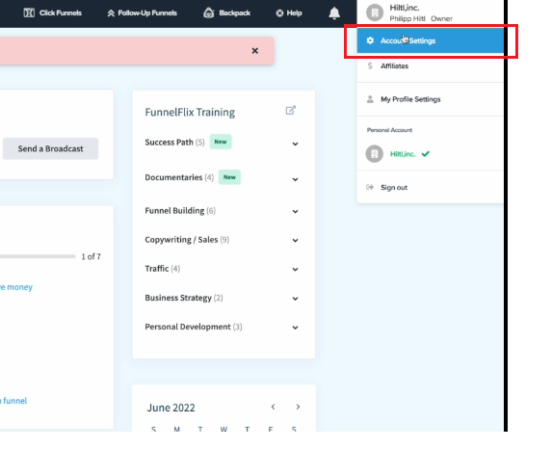535x449 pixels.
Task: Click the '1 of 7' progress text
Action: [x=91, y=257]
